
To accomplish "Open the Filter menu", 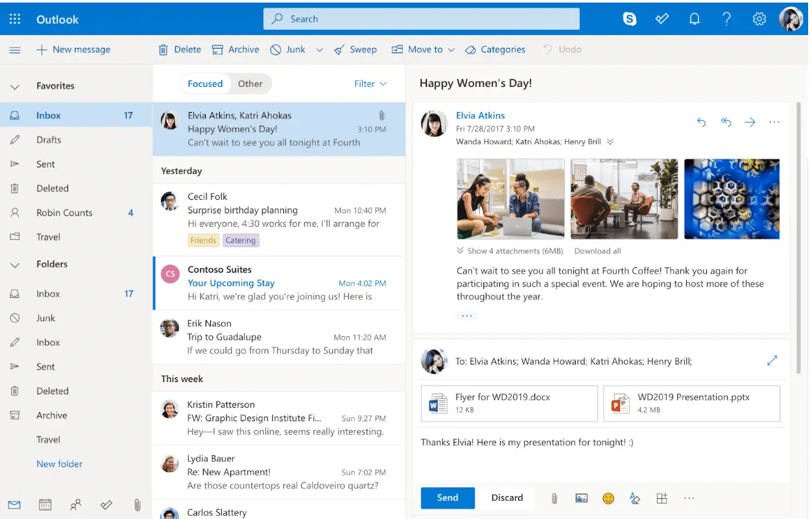I will [x=370, y=84].
